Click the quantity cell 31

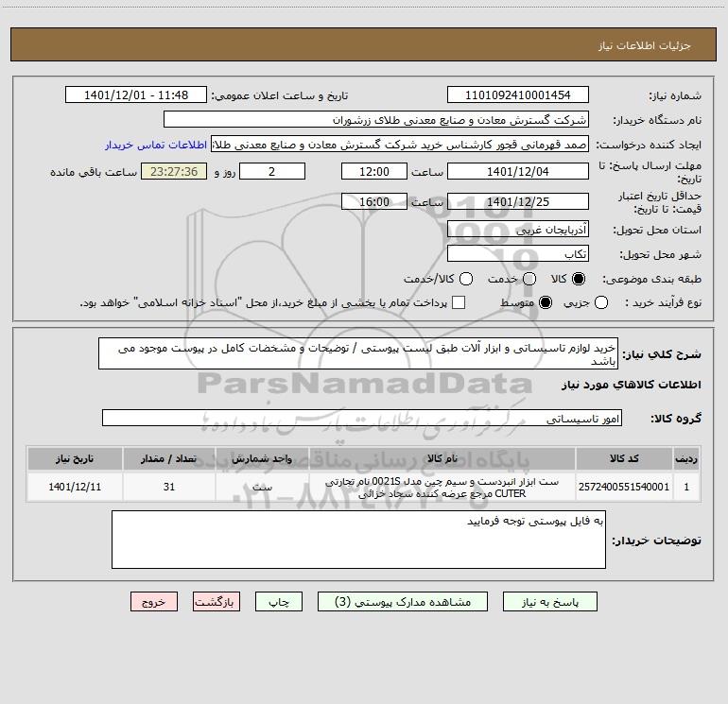point(169,487)
